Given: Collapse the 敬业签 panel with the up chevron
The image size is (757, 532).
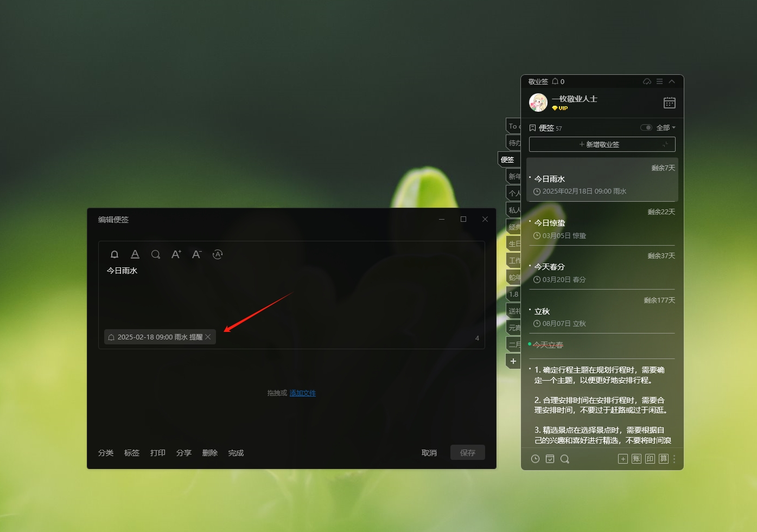Looking at the screenshot, I should coord(672,81).
